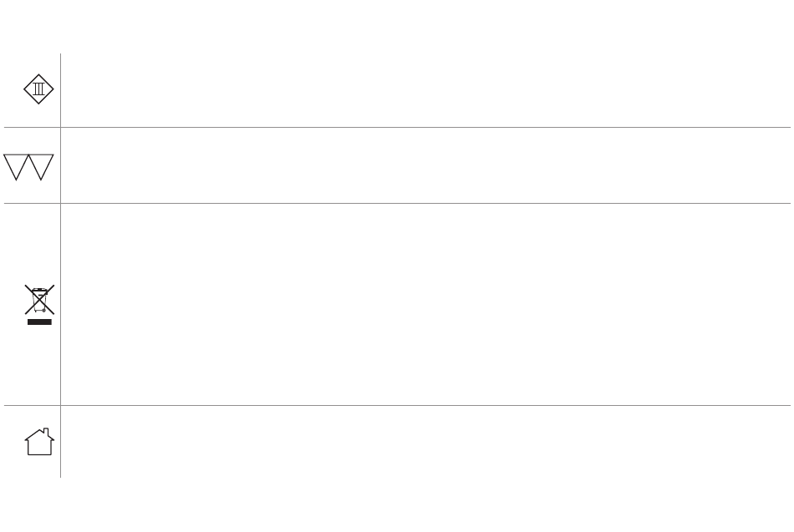Click the empty cell beside the diamond symbol

click(x=425, y=90)
